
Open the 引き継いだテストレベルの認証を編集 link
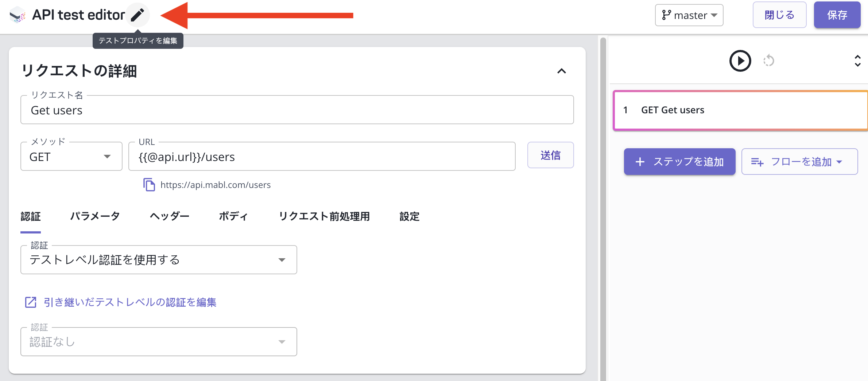[x=130, y=302]
